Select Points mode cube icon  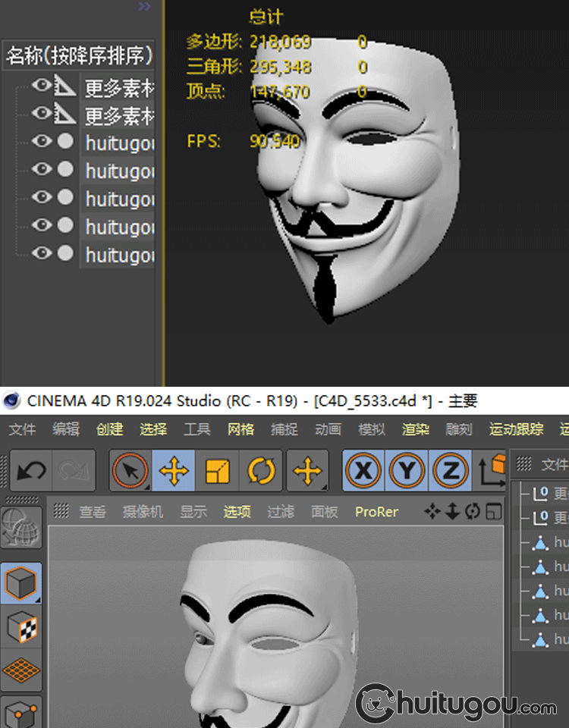(x=21, y=712)
